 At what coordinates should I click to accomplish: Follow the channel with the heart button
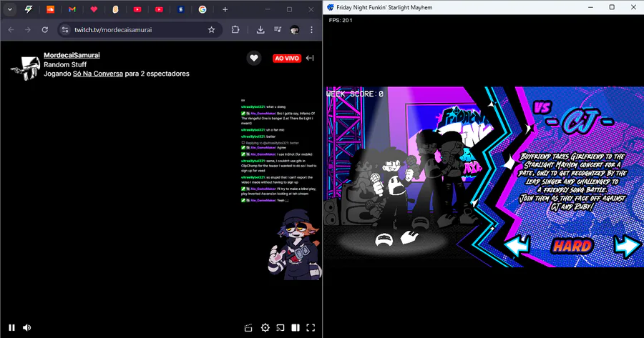pyautogui.click(x=254, y=59)
